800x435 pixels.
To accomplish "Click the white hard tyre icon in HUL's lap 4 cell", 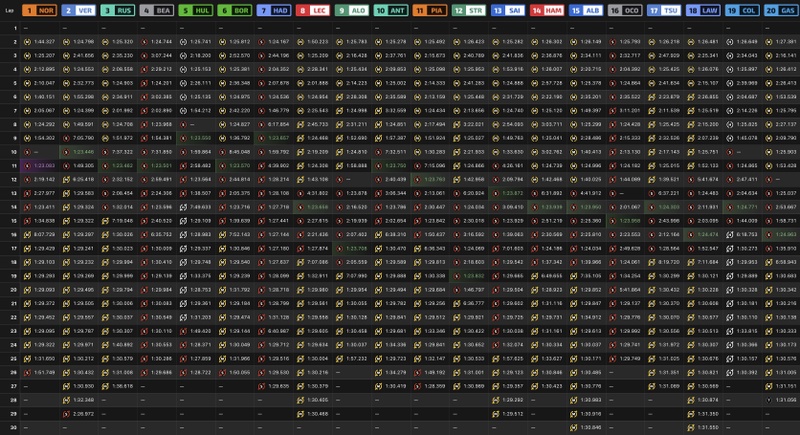I will click(x=183, y=69).
